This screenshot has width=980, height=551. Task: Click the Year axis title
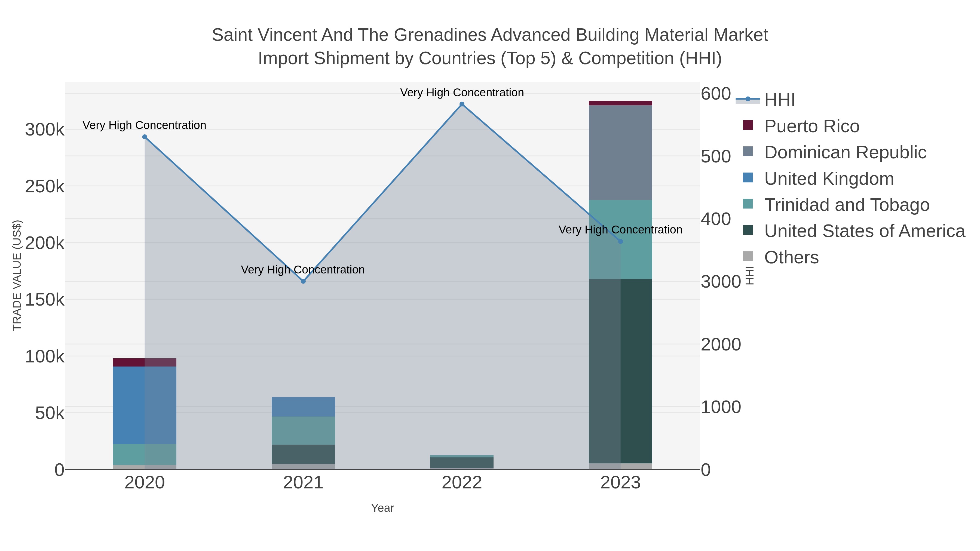(x=383, y=508)
